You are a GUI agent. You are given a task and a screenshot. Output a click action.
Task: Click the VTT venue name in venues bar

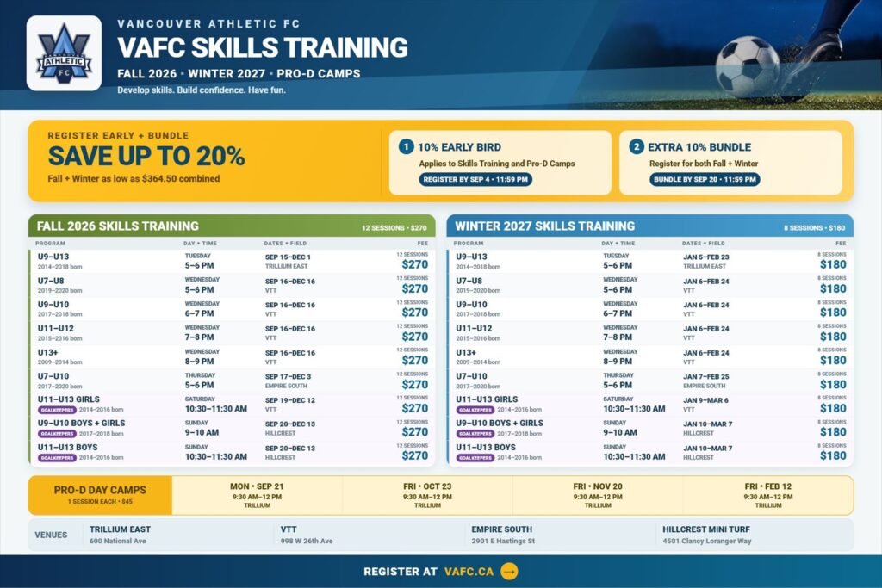coord(289,529)
